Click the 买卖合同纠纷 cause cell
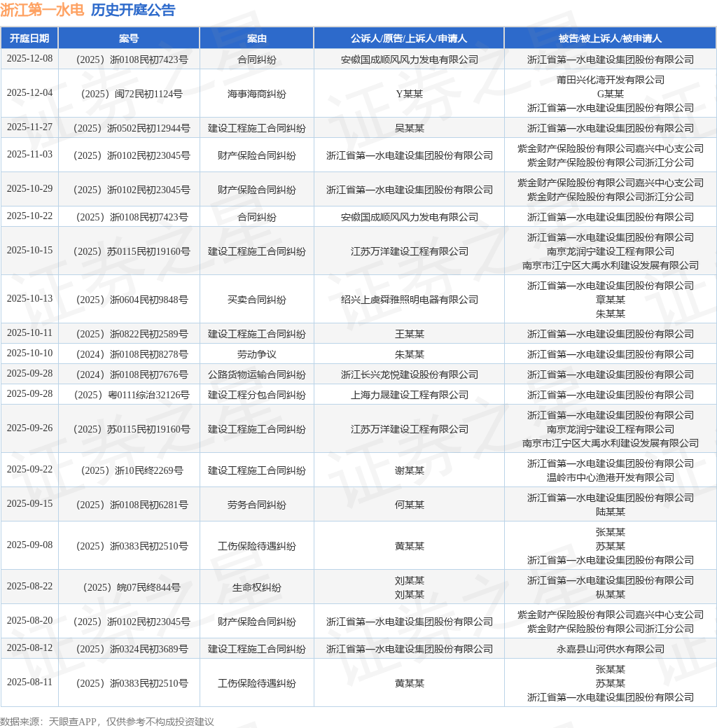 pyautogui.click(x=257, y=300)
